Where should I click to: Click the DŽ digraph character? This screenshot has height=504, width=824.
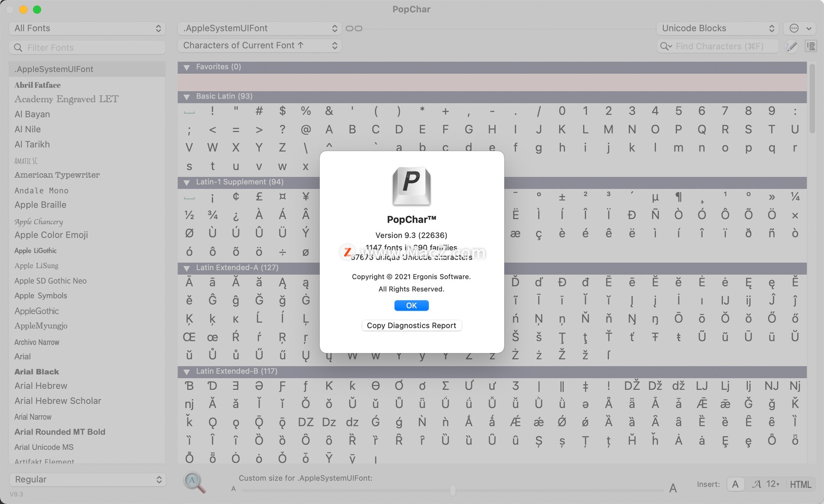click(632, 386)
